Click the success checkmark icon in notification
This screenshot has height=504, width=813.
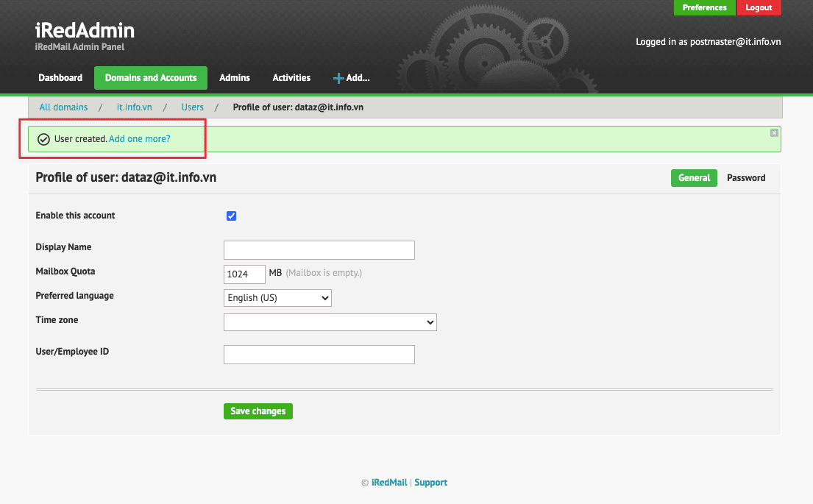[43, 139]
